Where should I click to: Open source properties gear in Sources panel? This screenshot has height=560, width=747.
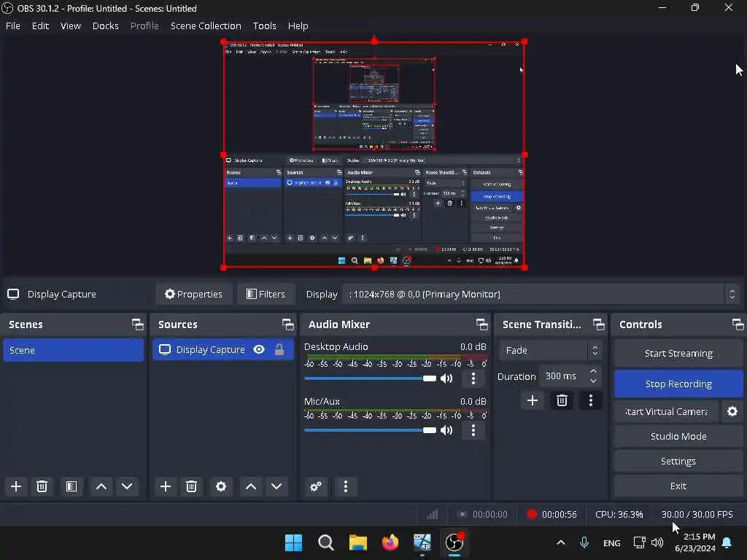tap(220, 486)
